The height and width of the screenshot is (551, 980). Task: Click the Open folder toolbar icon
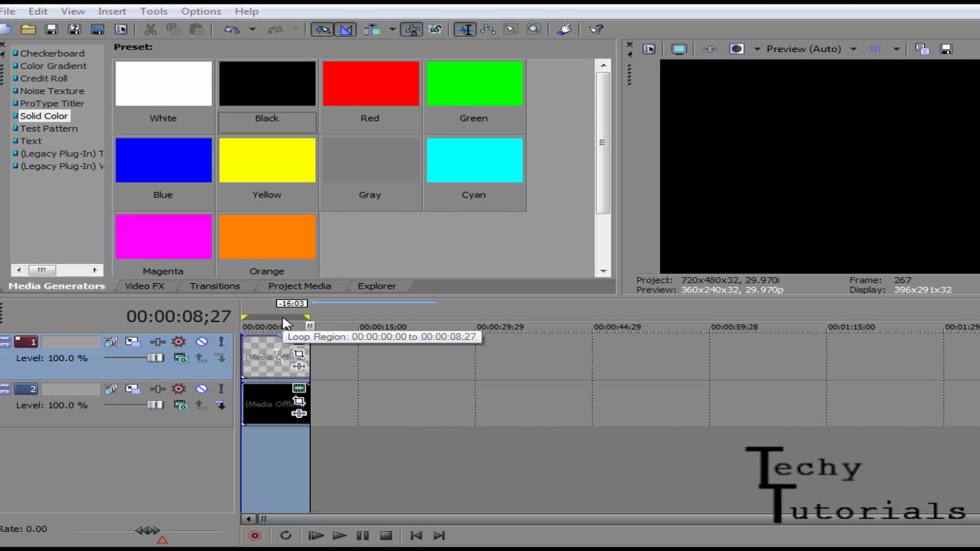pyautogui.click(x=28, y=29)
